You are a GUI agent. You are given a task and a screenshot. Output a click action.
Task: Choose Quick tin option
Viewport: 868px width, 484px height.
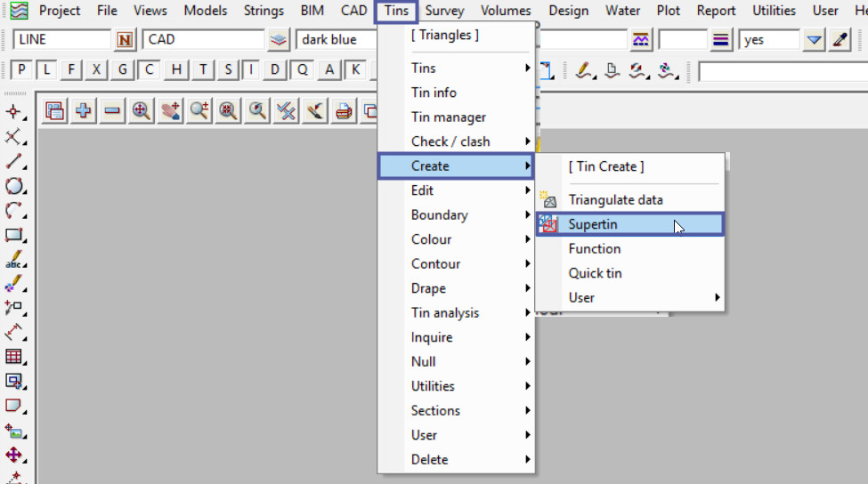point(595,273)
